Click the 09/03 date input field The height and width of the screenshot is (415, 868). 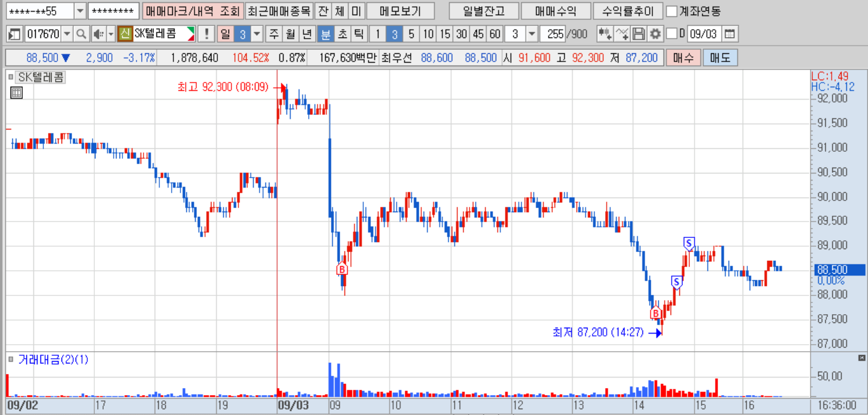[703, 34]
